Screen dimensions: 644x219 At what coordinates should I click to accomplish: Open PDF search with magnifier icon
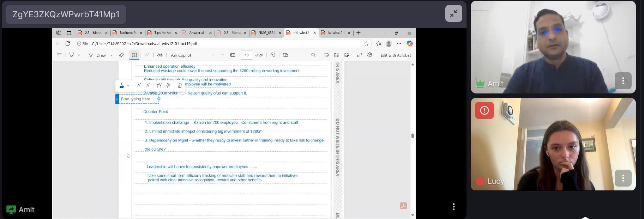pos(313,55)
